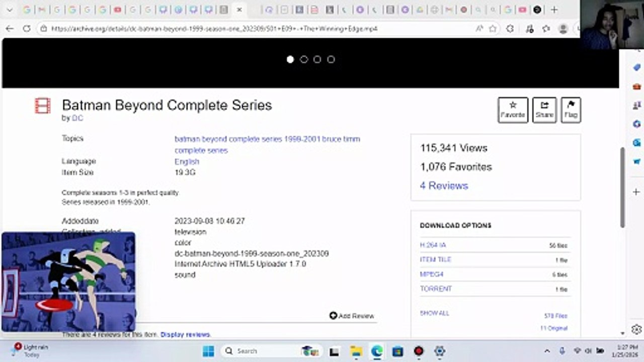Click the Microsoft Edge taskbar icon
Screen dimensions: 644x362
click(377, 351)
